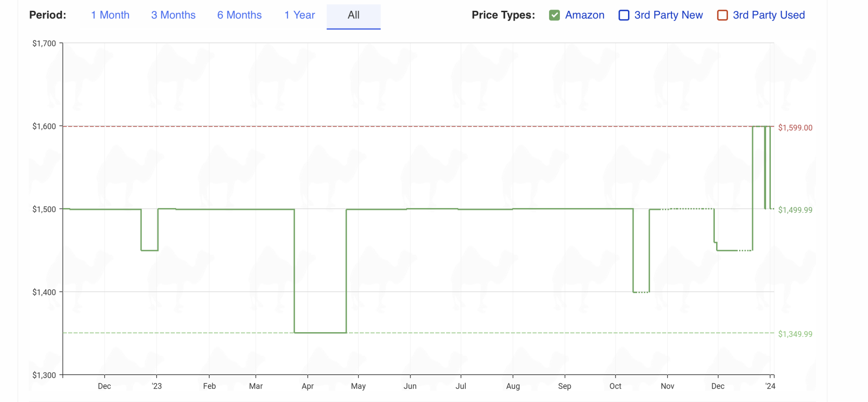Uncheck the Amazon price type checkbox
The image size is (868, 402).
554,15
